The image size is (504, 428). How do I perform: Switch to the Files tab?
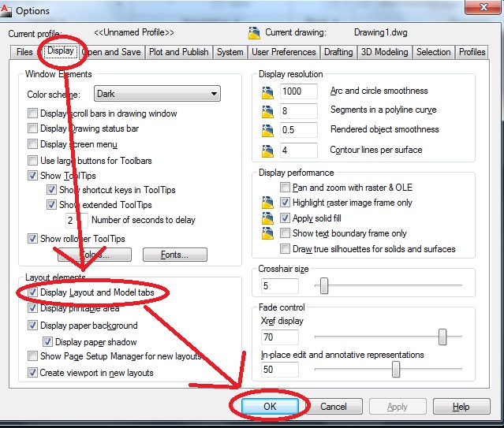[24, 52]
